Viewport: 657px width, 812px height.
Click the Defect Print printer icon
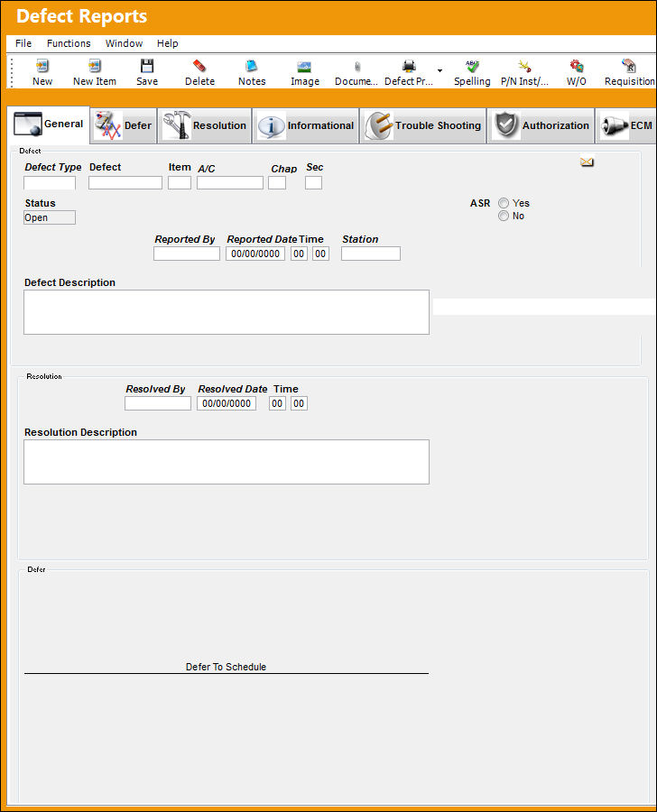(x=409, y=66)
